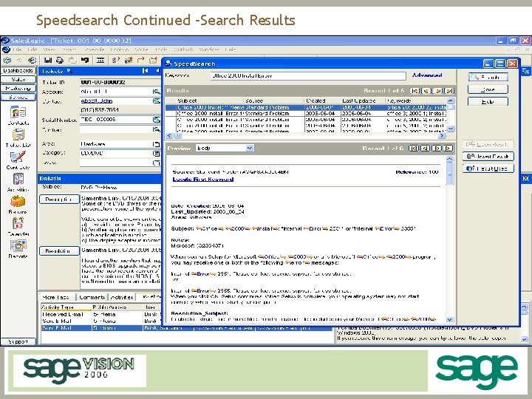
Task: Switch to the Activities tab
Action: (122, 297)
